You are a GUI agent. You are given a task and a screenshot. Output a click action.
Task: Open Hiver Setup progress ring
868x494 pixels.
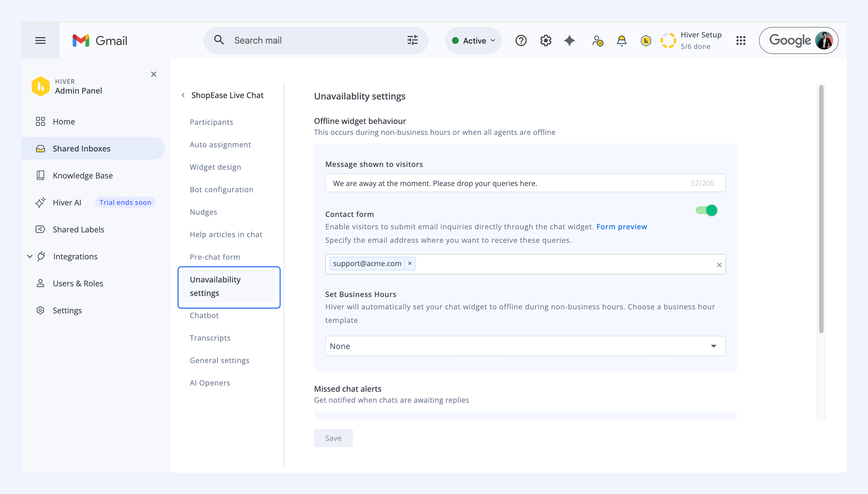tap(668, 40)
